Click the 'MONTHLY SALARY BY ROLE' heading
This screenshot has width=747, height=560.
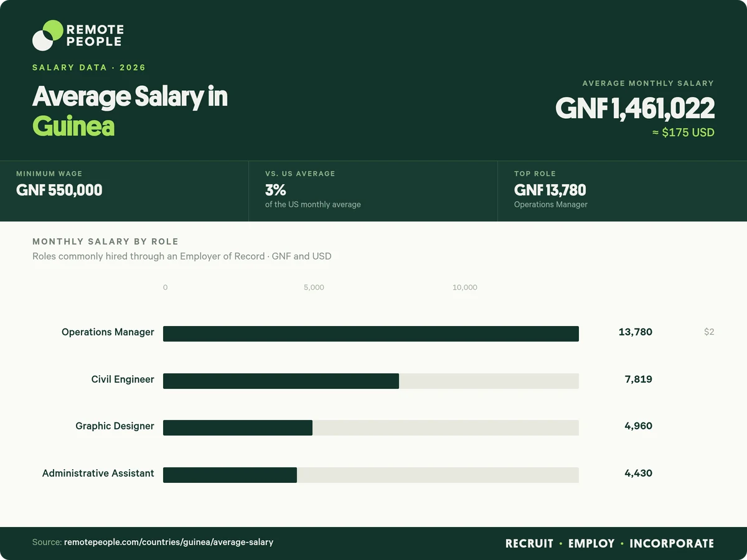[105, 241]
